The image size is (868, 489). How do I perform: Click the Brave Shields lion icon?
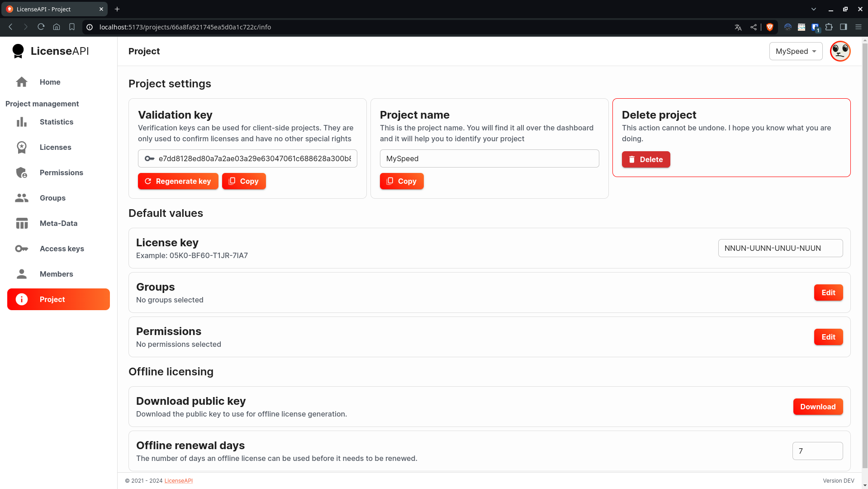pyautogui.click(x=769, y=27)
